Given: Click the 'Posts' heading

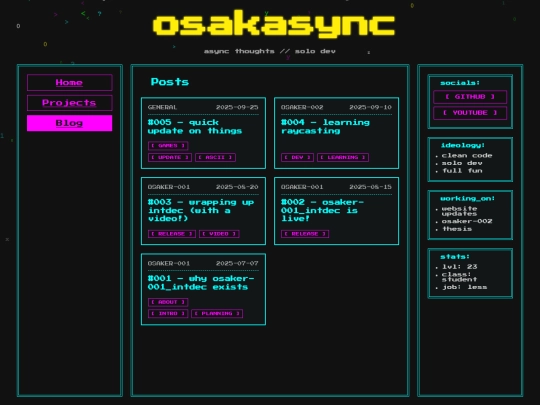Looking at the screenshot, I should (170, 82).
